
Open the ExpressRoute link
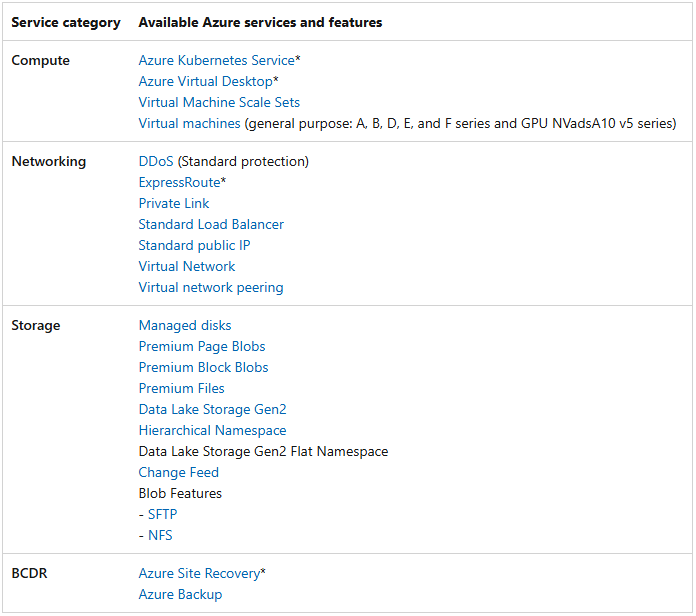click(x=179, y=182)
